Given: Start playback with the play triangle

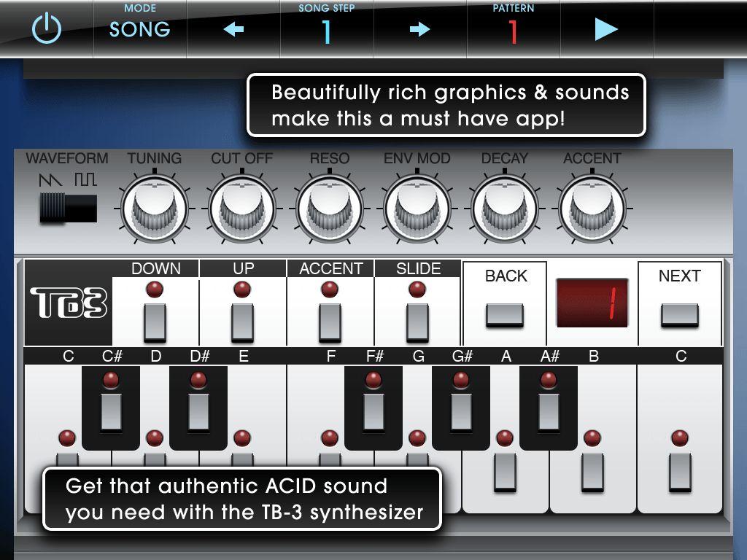Looking at the screenshot, I should click(x=606, y=29).
